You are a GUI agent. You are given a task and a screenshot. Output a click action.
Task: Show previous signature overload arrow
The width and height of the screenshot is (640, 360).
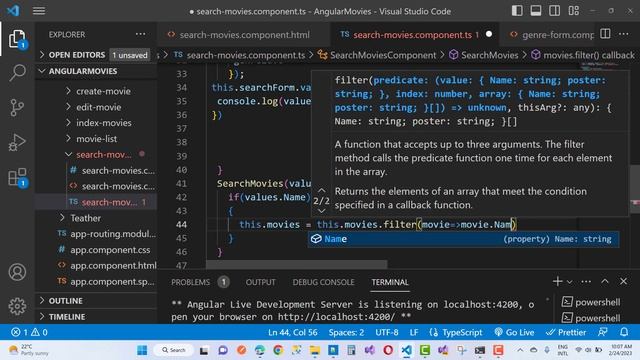322,191
